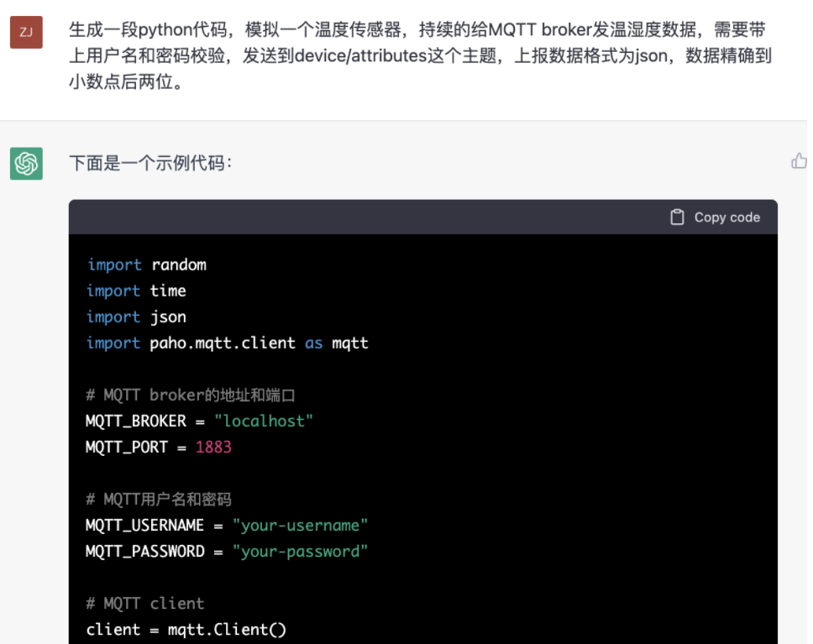Image resolution: width=813 pixels, height=644 pixels.
Task: Click the user's prompt message text
Action: [x=420, y=56]
